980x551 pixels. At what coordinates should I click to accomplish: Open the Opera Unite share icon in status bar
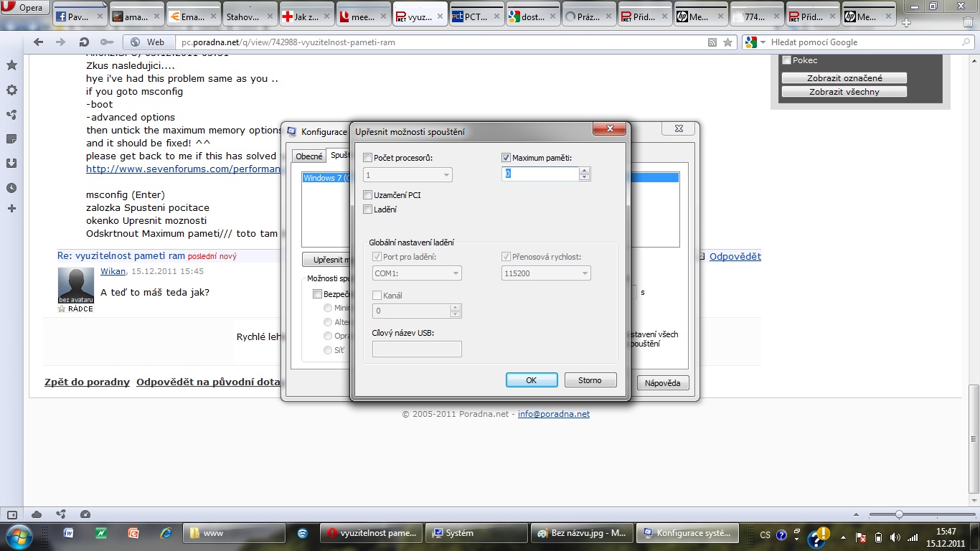[61, 514]
